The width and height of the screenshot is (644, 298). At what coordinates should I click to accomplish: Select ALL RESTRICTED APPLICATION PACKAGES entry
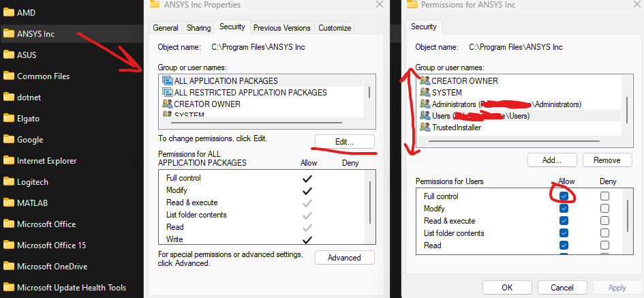[x=261, y=92]
